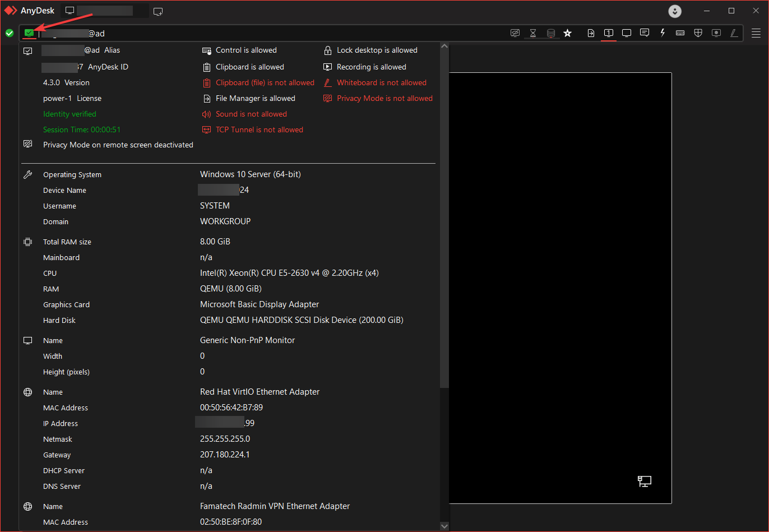Open a new session tab
Viewport: 769px width, 532px height.
(x=158, y=11)
